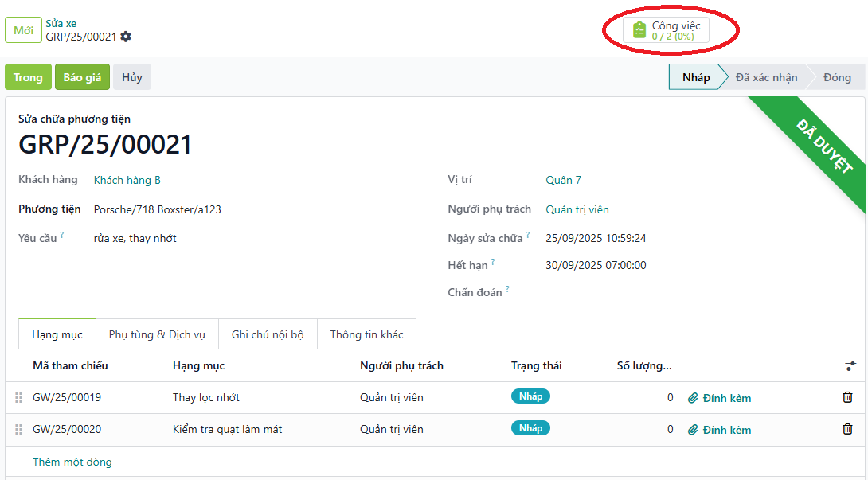Click the gear icon beside GRP/25/00021
Viewport: 868px width, 480px height.
coord(126,37)
